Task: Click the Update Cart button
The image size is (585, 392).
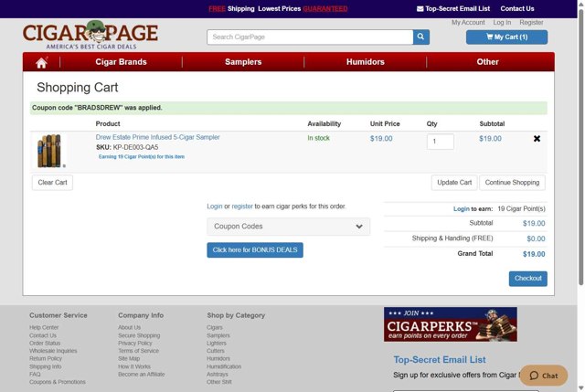Action: [454, 183]
